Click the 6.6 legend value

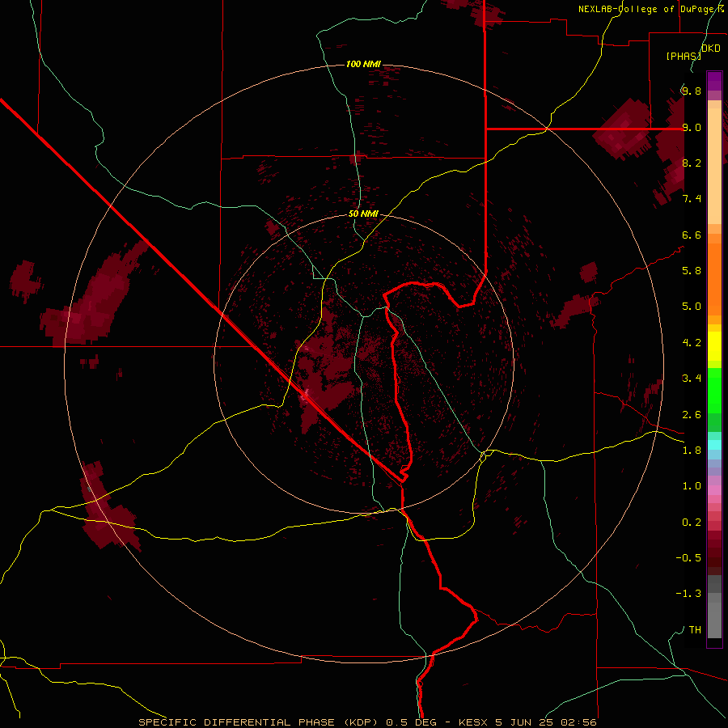click(x=692, y=235)
